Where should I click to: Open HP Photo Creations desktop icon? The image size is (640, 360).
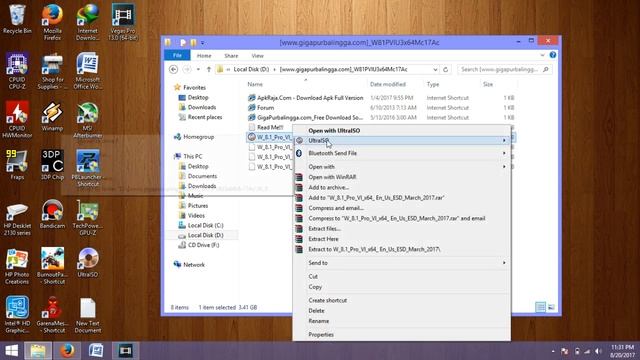[17, 266]
